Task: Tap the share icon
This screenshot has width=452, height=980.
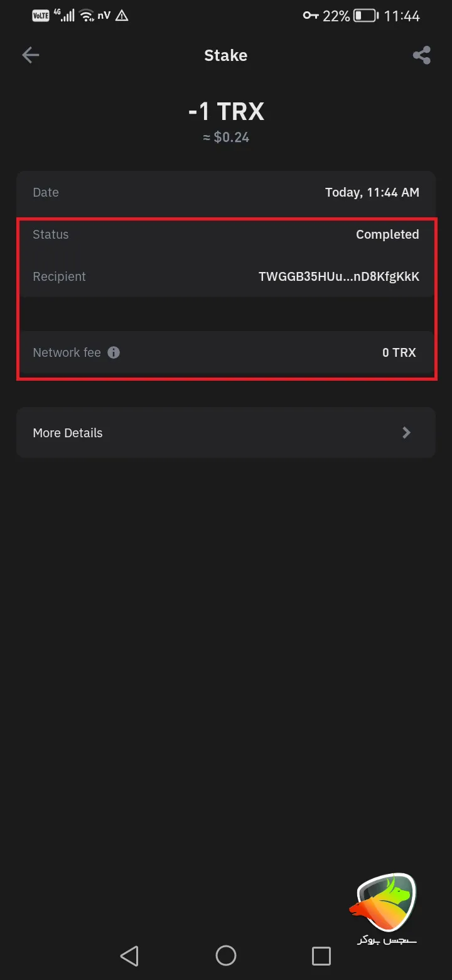Action: click(421, 55)
